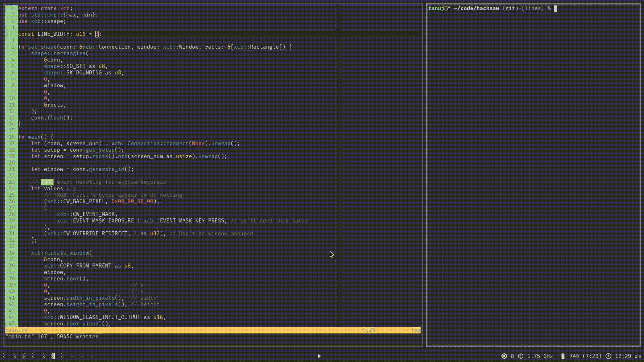The image size is (644, 362).
Task: Click the 'fn main() {' line
Action: pyautogui.click(x=36, y=137)
